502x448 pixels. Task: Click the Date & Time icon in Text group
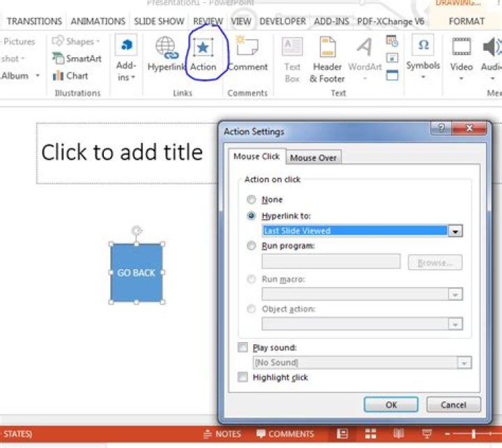click(392, 40)
